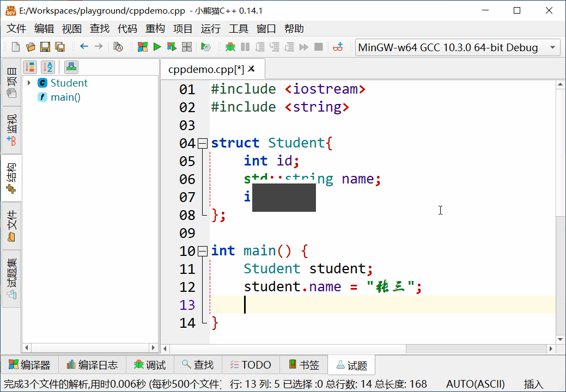Sort class members alphabetically in the browser panel

tap(48, 66)
